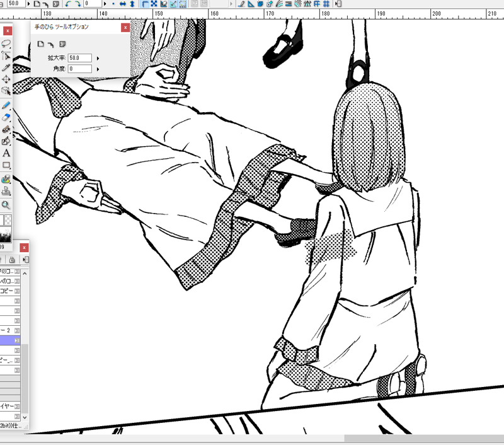The height and width of the screenshot is (445, 504).
Task: Select the Eraser tool
Action: point(6,117)
